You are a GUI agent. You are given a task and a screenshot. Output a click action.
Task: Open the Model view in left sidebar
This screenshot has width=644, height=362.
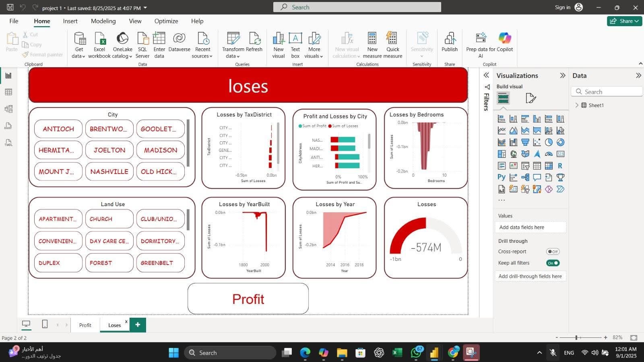coord(8,109)
